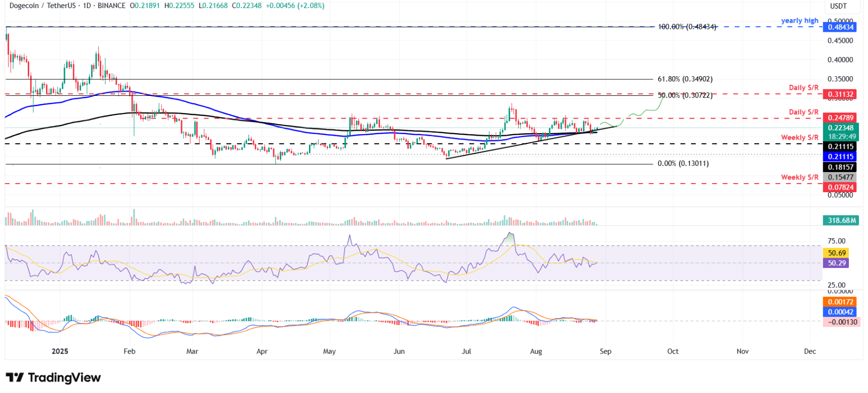Click the 75.00 RSI scale value
Screen dimensions: 868x393
(836, 241)
